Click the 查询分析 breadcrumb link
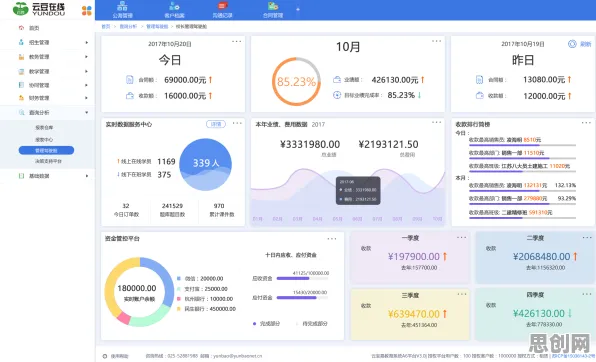Image resolution: width=596 pixels, height=362 pixels. 128,27
